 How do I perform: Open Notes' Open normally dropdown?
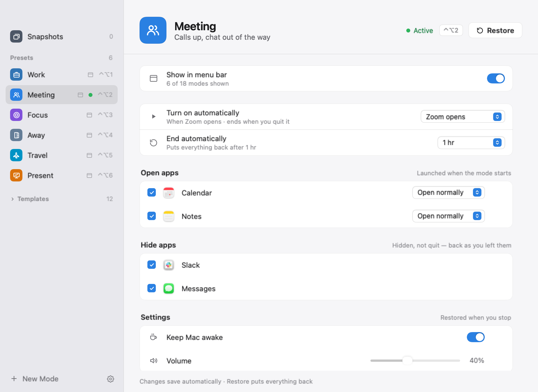(x=448, y=216)
